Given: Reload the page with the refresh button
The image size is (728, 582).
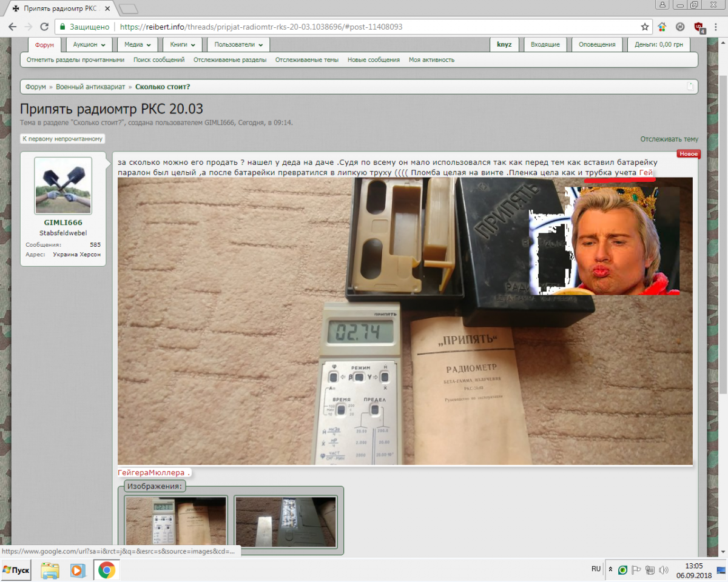Looking at the screenshot, I should 44,27.
